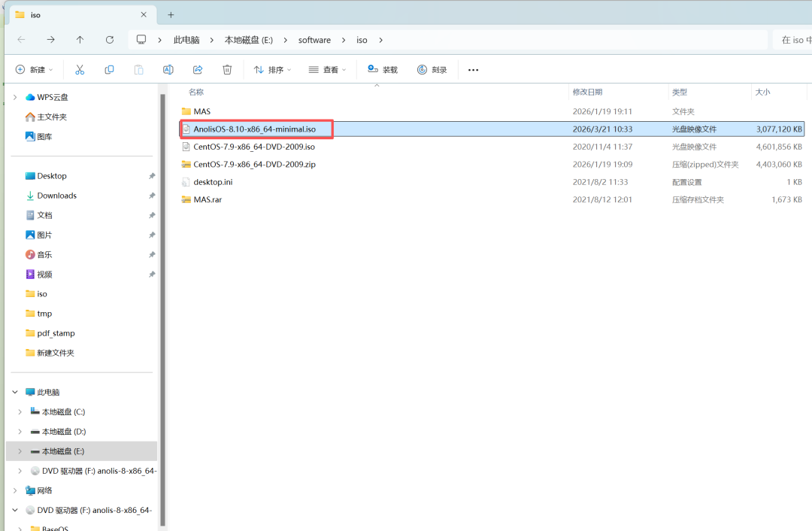Click the search box 在 iso 中

792,40
